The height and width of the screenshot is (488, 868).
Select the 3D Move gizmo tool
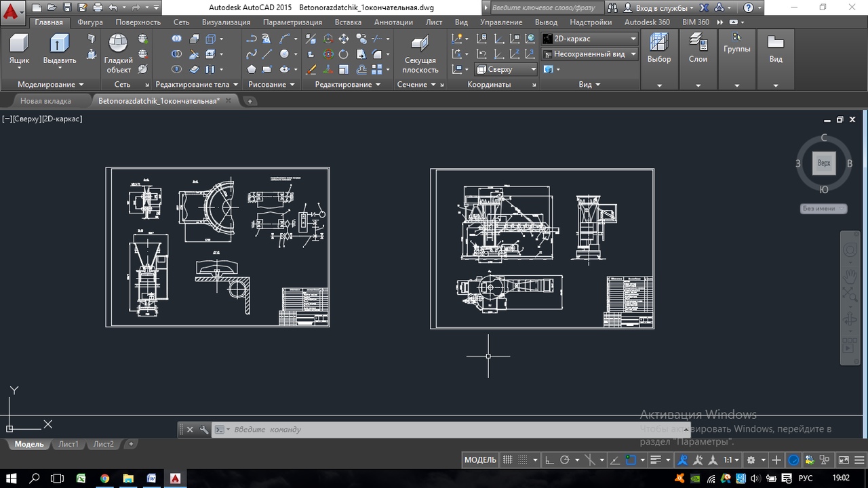coord(328,39)
